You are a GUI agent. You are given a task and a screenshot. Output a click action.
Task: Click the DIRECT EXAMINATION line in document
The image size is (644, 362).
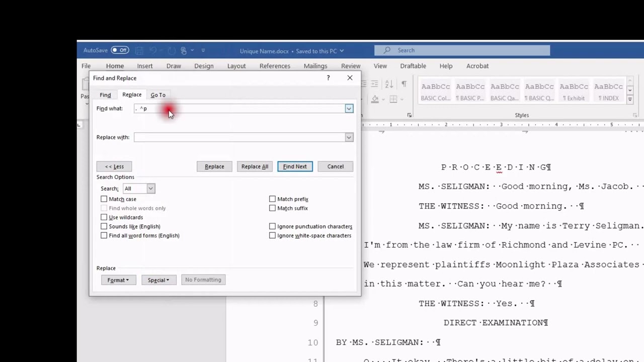click(496, 323)
